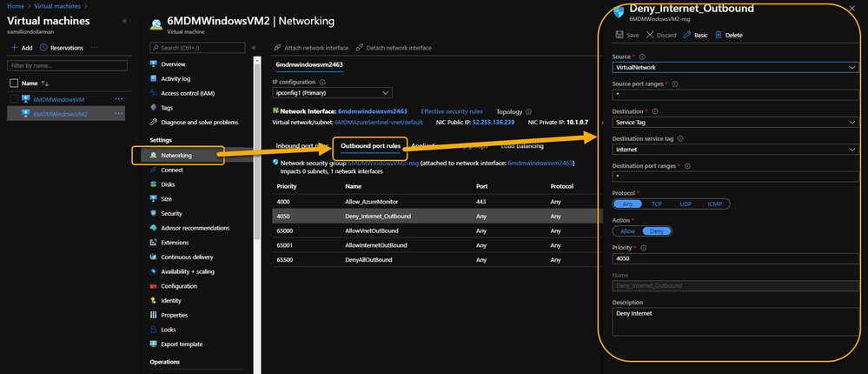Open Advisor recommendations
The width and height of the screenshot is (868, 374).
pyautogui.click(x=195, y=228)
